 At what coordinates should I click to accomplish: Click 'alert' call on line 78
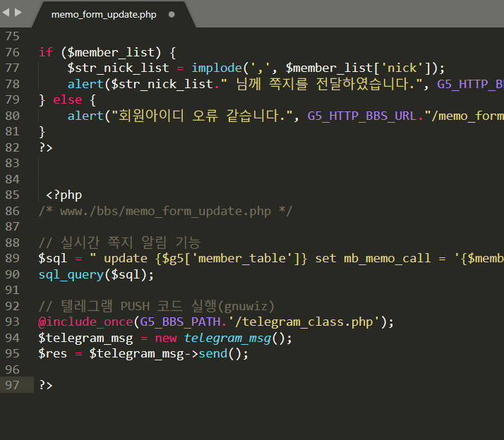(85, 84)
